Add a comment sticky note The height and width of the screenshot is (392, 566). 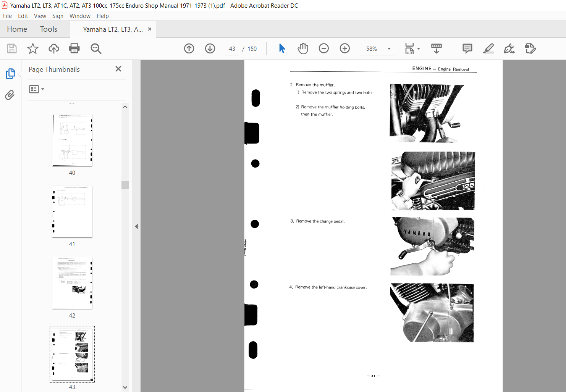467,48
